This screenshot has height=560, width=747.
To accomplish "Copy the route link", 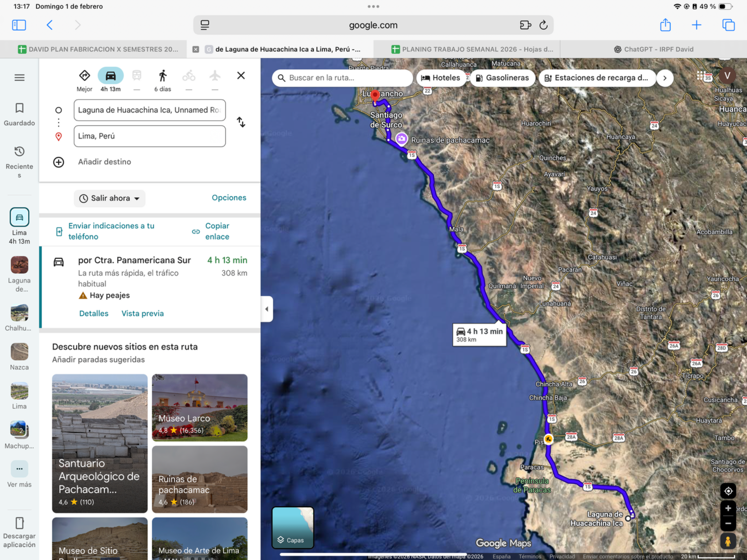I will point(212,231).
